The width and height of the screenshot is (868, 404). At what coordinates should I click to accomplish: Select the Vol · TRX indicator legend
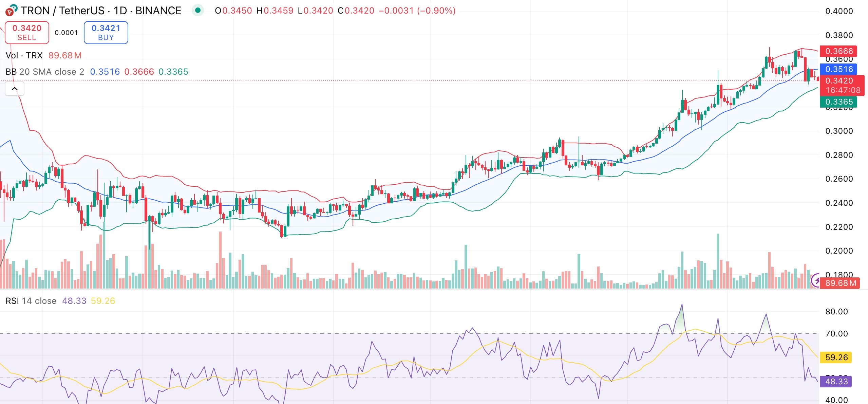tap(24, 55)
